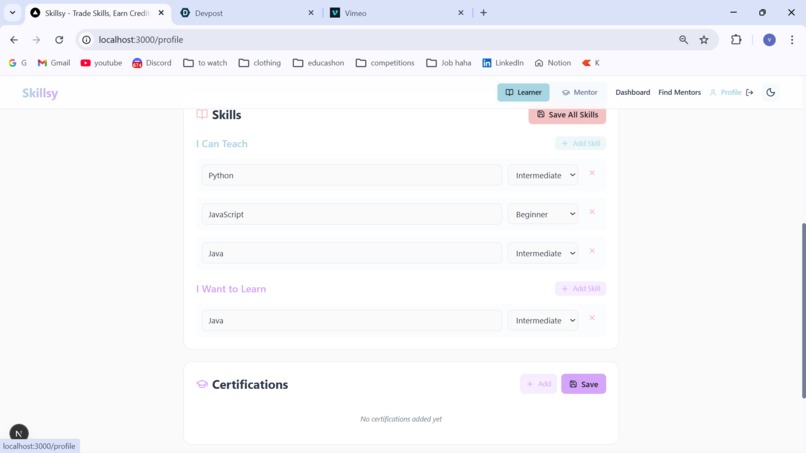The width and height of the screenshot is (806, 453).
Task: Close the Vimeo tab
Action: 461,13
